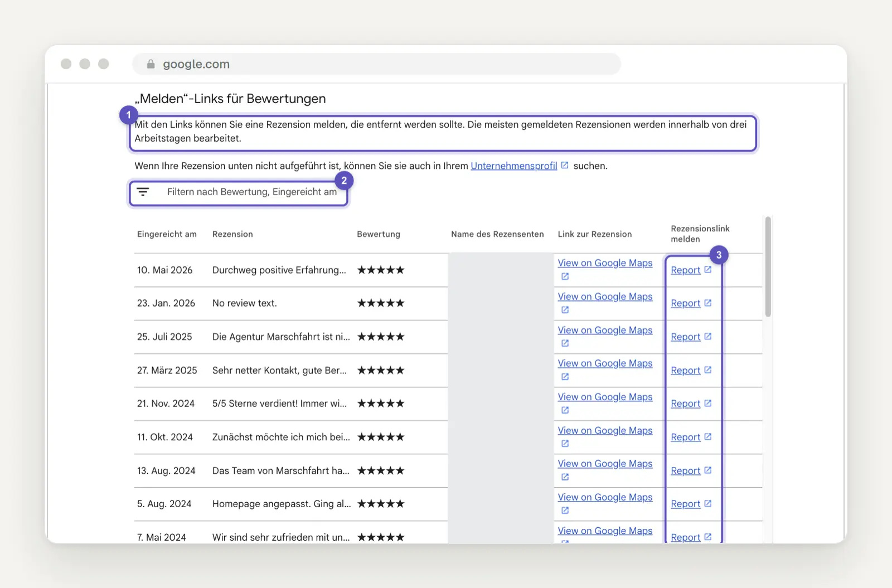The image size is (892, 588).
Task: View the 10. Mai 2026 review on Google Maps
Action: (x=605, y=263)
